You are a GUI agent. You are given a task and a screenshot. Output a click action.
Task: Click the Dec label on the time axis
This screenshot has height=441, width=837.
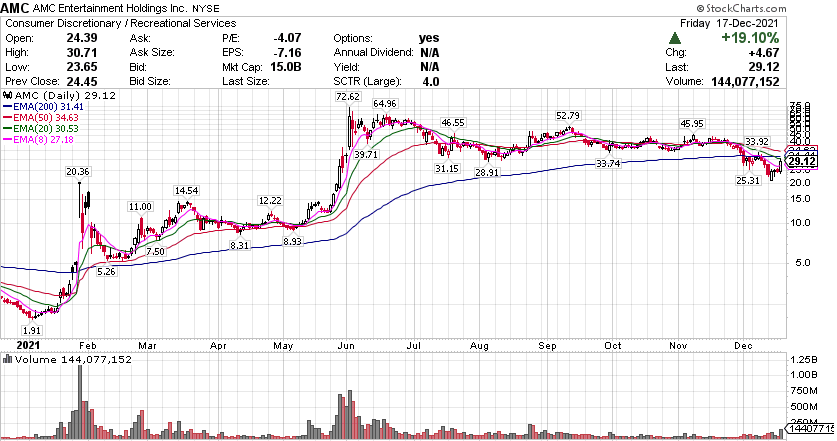click(x=743, y=346)
